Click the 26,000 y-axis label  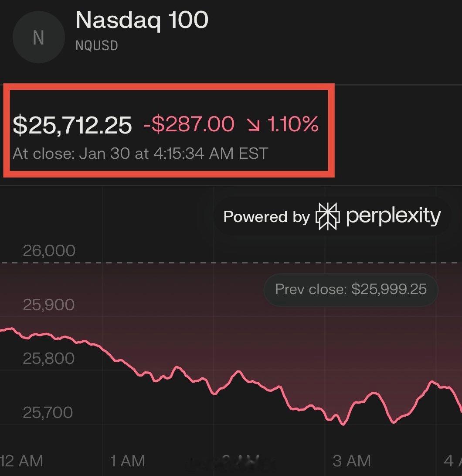click(x=49, y=250)
